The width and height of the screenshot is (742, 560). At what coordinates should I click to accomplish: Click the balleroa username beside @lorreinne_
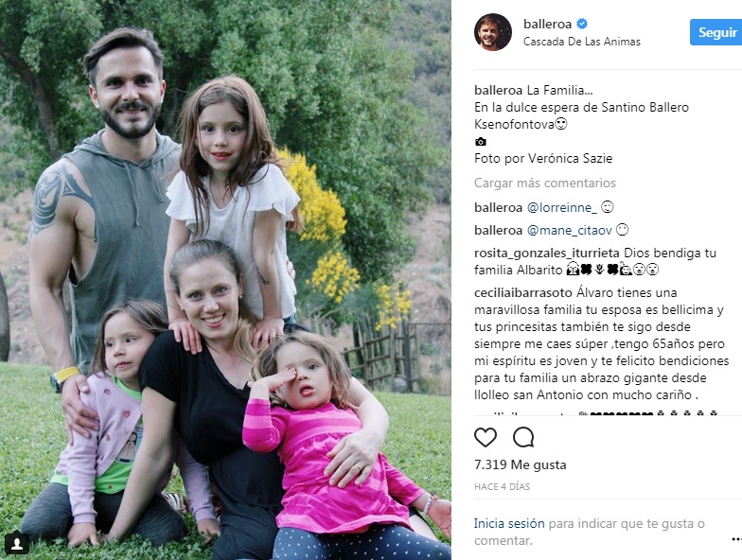click(498, 207)
